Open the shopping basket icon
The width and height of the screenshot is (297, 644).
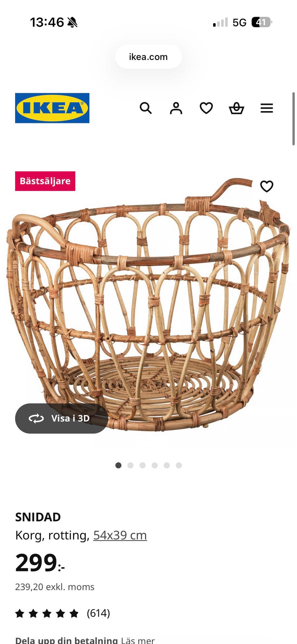(x=236, y=108)
